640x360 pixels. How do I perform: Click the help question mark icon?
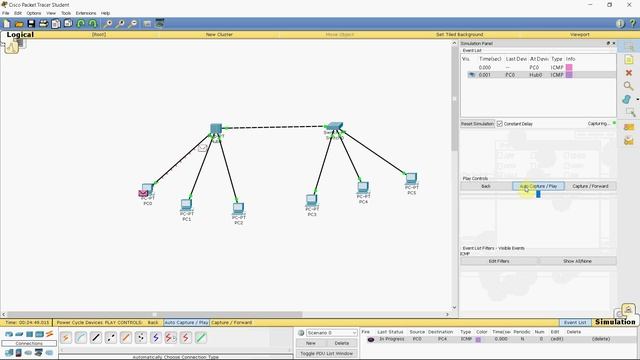pos(633,24)
